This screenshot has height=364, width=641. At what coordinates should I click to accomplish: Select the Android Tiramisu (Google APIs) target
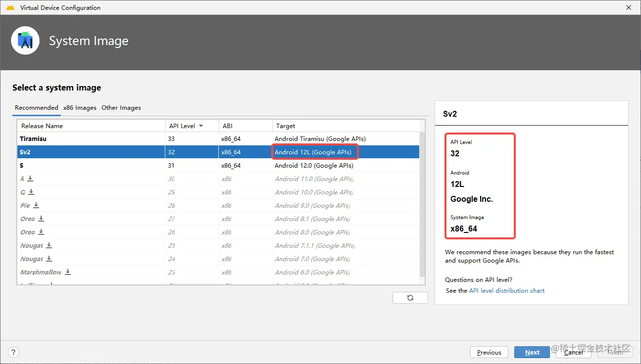click(x=320, y=139)
